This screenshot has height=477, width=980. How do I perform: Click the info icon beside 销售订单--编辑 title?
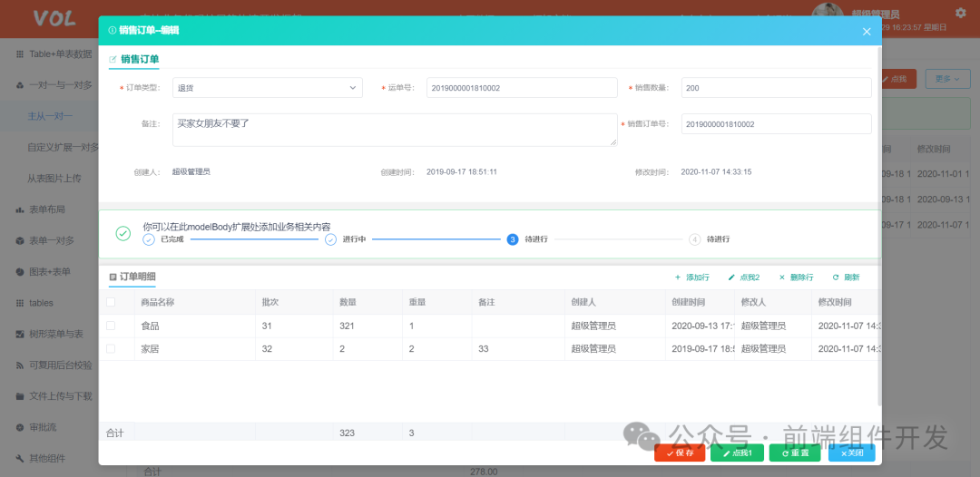coord(112,30)
